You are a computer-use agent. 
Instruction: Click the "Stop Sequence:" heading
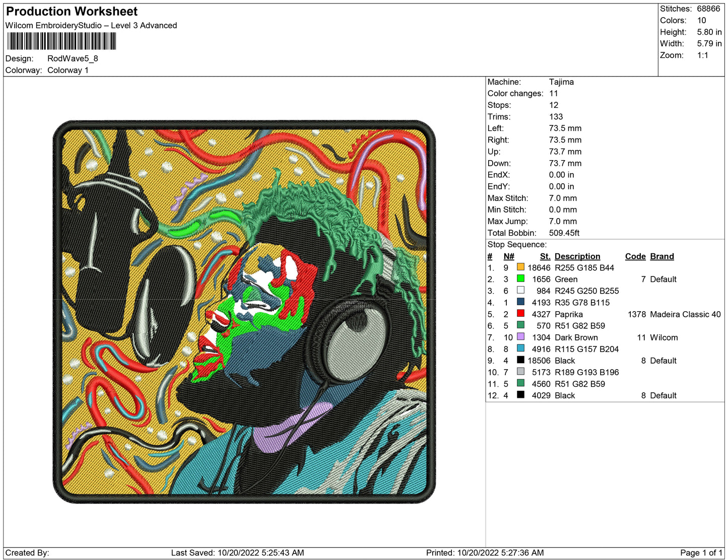pos(517,245)
